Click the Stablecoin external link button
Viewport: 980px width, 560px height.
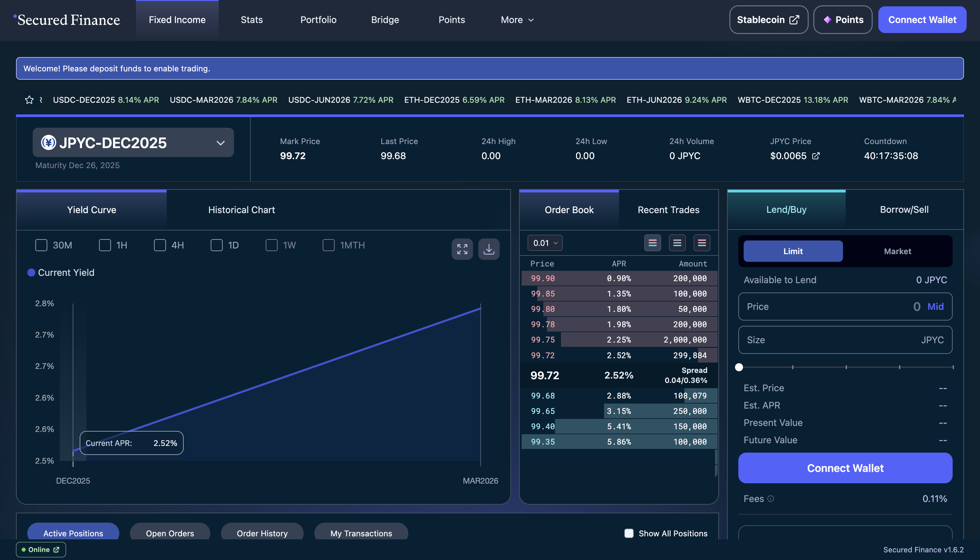coord(768,20)
